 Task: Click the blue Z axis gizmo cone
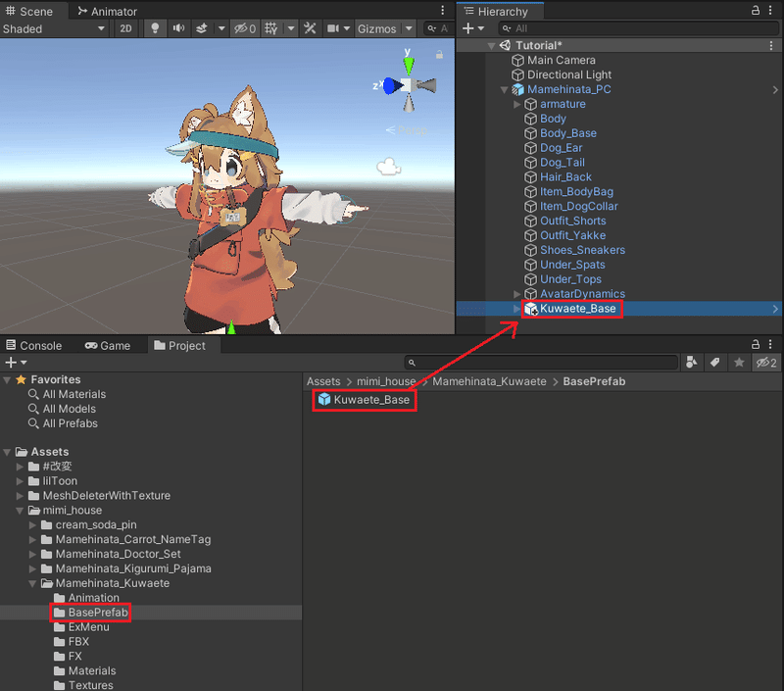[393, 86]
